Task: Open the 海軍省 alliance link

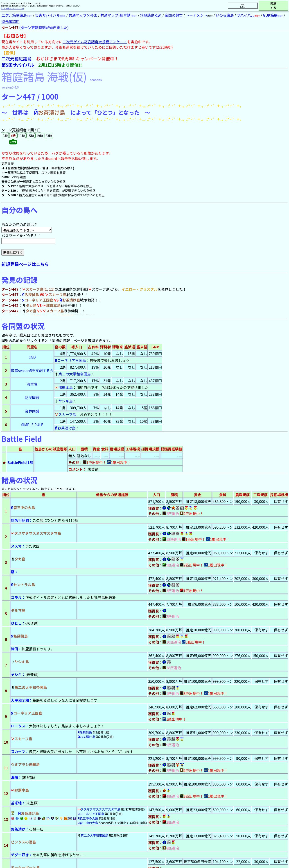Action: pyautogui.click(x=32, y=384)
